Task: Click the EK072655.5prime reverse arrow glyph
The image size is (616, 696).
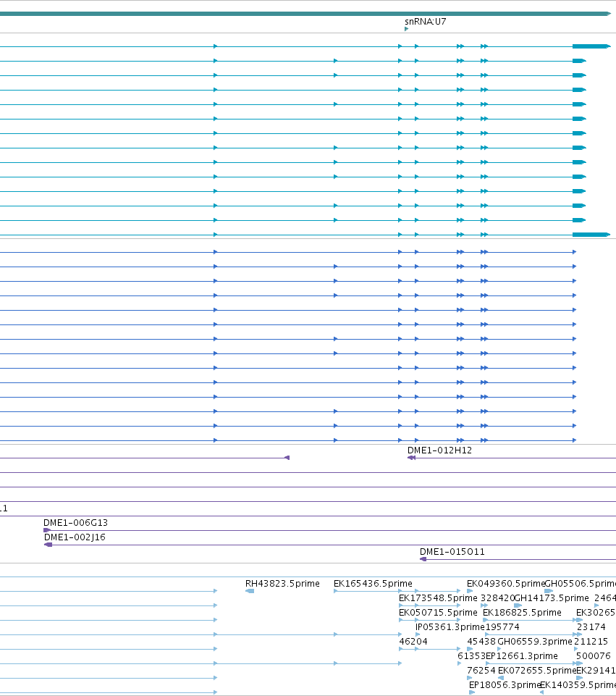Action: tap(501, 678)
